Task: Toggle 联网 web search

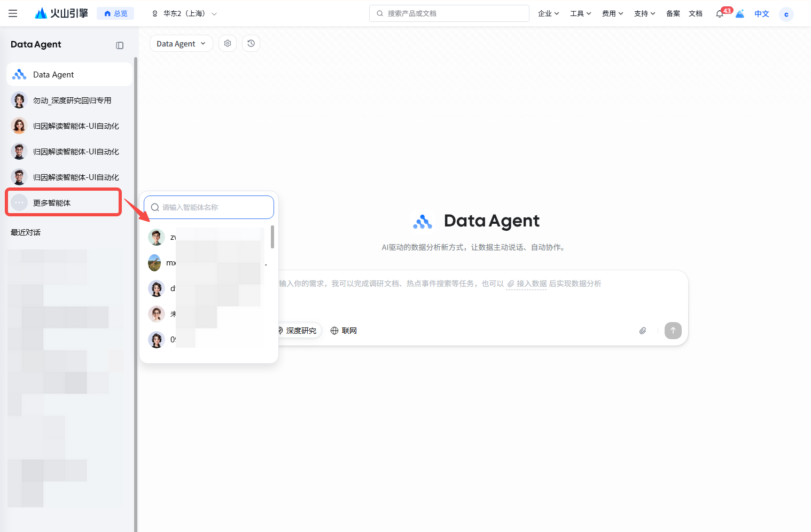Action: [x=344, y=331]
